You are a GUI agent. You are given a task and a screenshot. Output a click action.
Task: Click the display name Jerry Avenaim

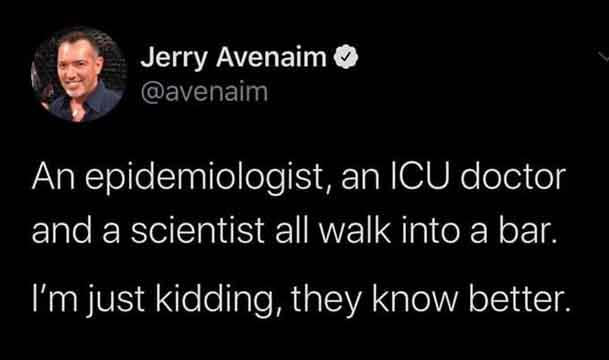233,58
